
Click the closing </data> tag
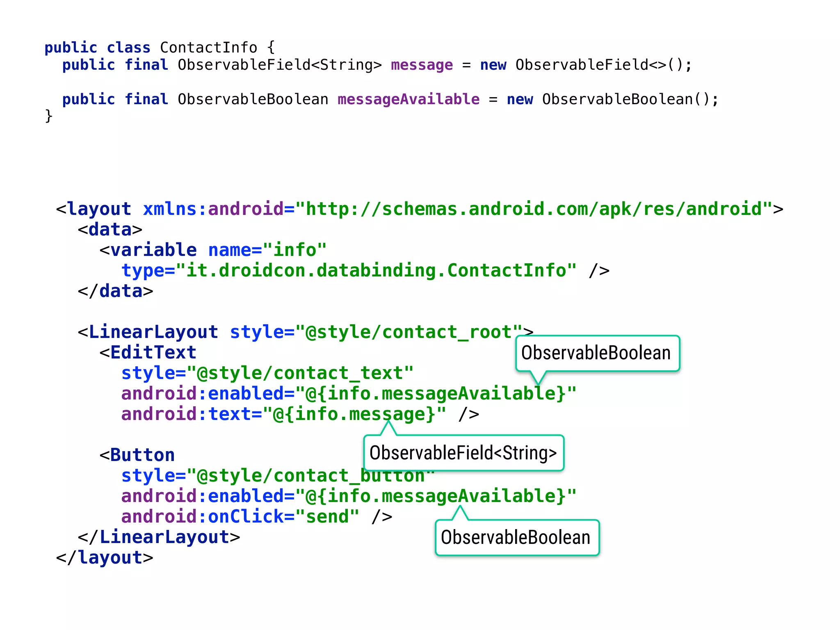[115, 291]
